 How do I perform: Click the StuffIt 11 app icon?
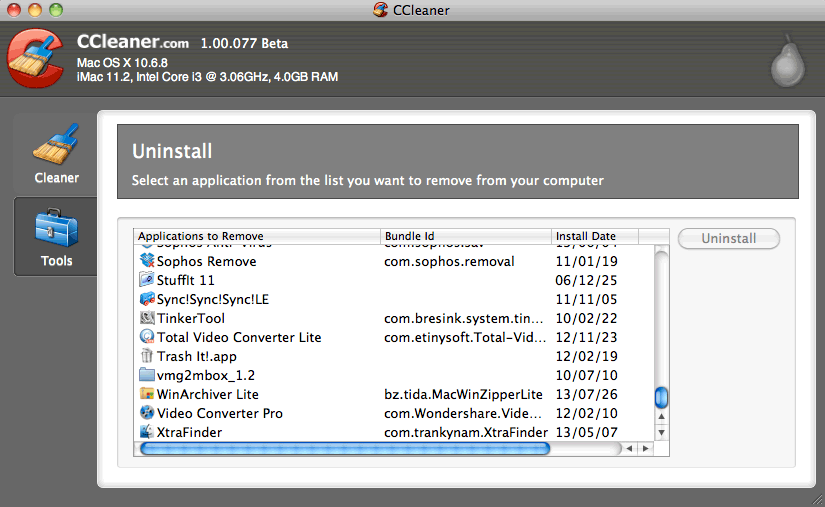(x=147, y=280)
